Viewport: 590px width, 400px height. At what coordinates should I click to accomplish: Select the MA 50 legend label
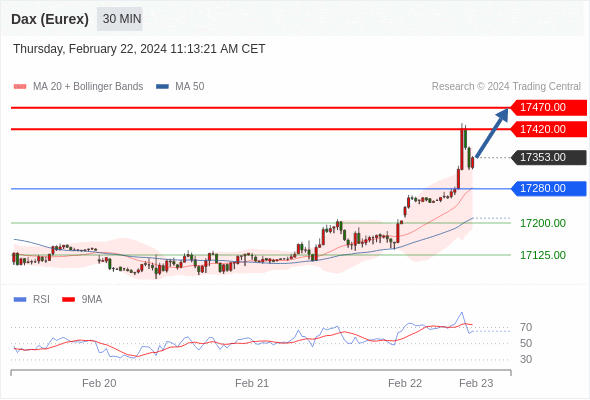190,87
